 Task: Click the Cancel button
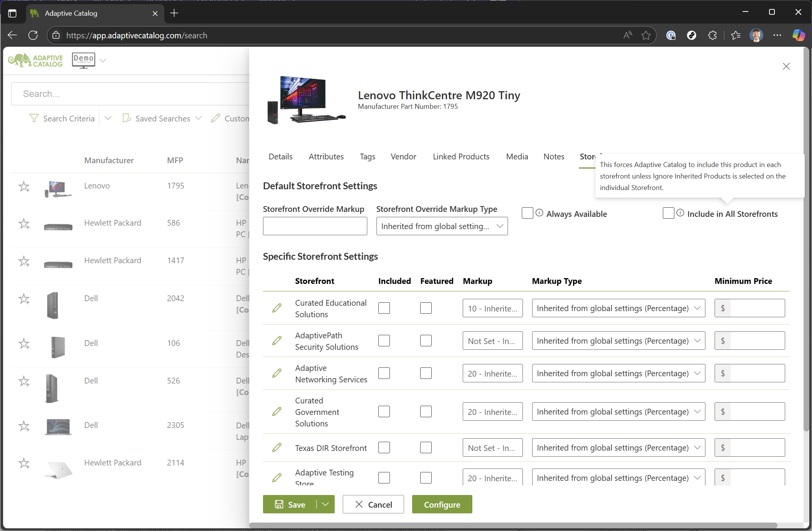coord(373,504)
